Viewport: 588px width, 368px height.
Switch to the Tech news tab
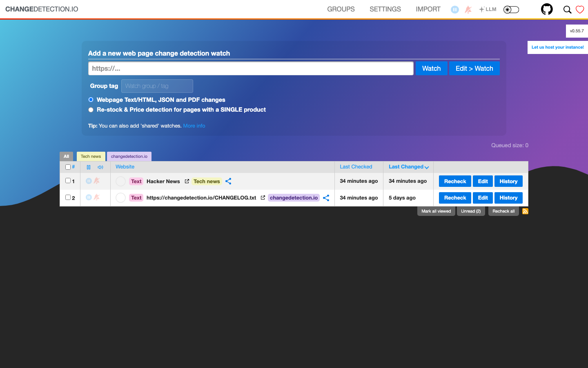pyautogui.click(x=91, y=156)
